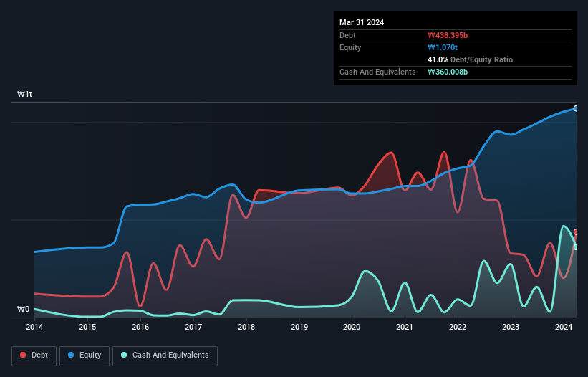
Task: Click the 41.0% Debt/Equity Ratio text
Action: [x=470, y=59]
